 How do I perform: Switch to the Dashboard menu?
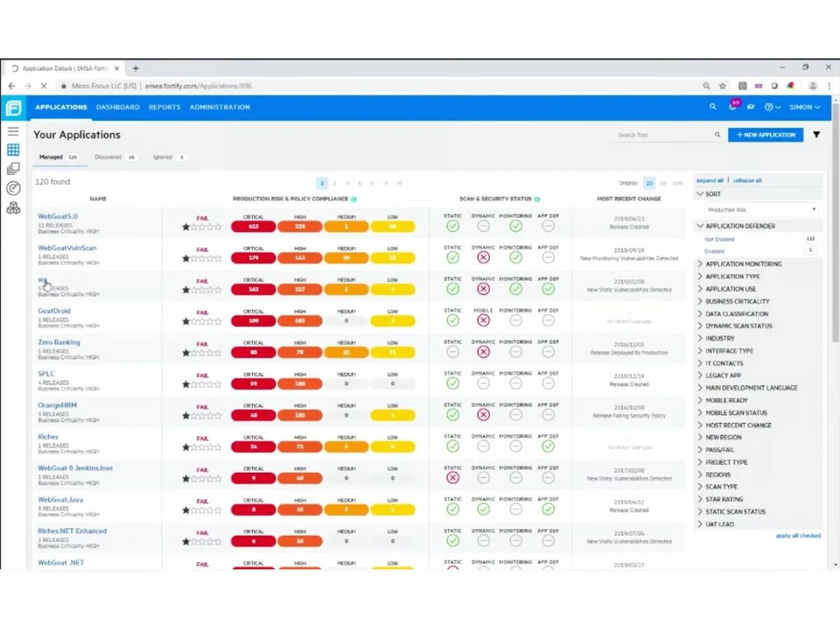pos(117,107)
